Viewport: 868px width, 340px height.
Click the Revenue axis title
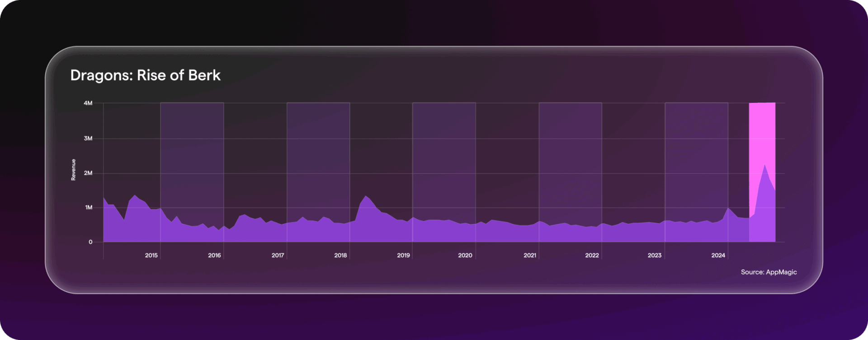click(73, 170)
